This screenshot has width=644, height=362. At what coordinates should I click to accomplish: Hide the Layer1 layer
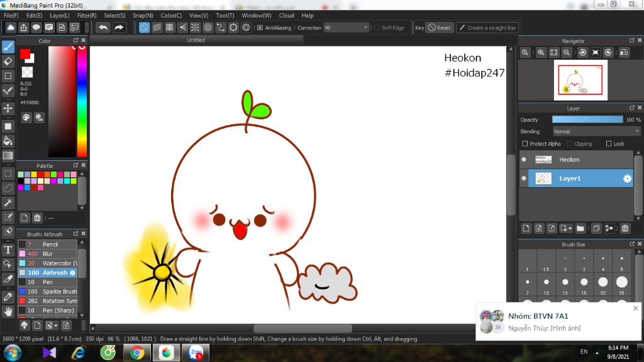pos(524,178)
